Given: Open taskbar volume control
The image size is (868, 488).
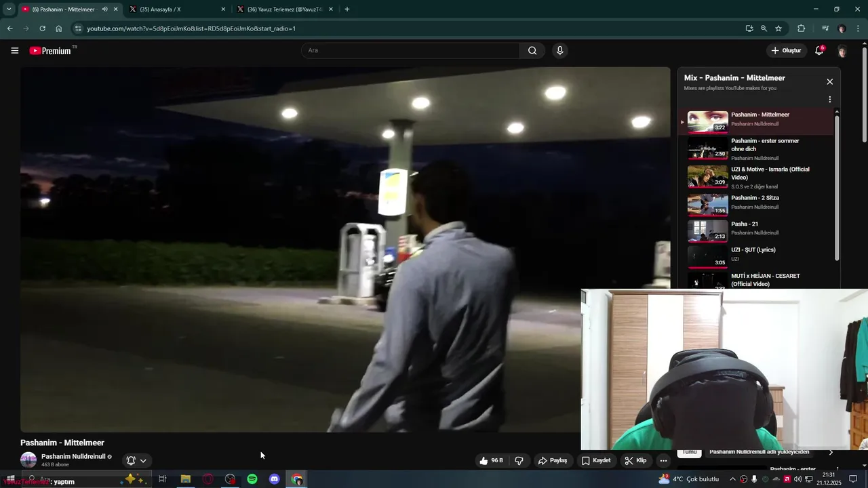Looking at the screenshot, I should (797, 479).
